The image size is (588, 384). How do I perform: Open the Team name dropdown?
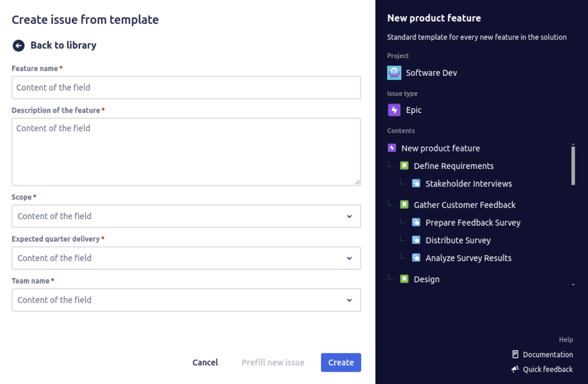click(349, 300)
